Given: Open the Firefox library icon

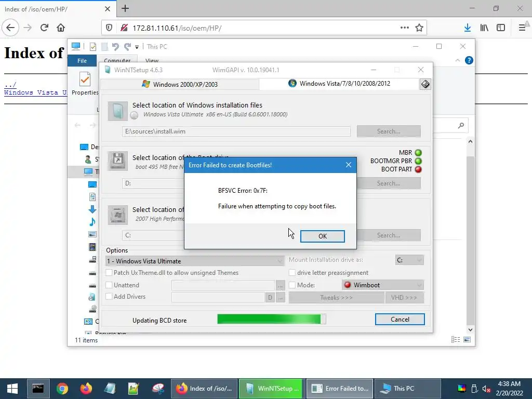Looking at the screenshot, I should pos(484,28).
